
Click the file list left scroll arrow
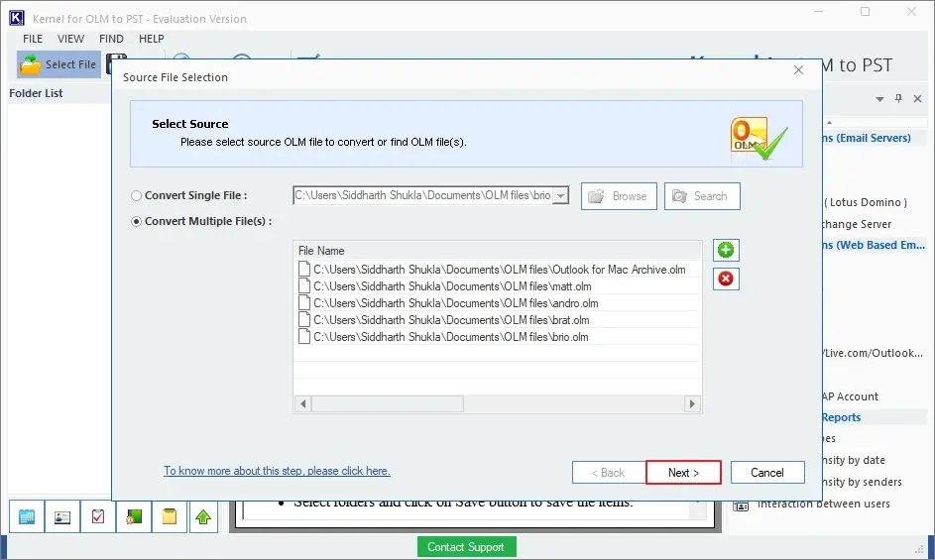pyautogui.click(x=303, y=403)
